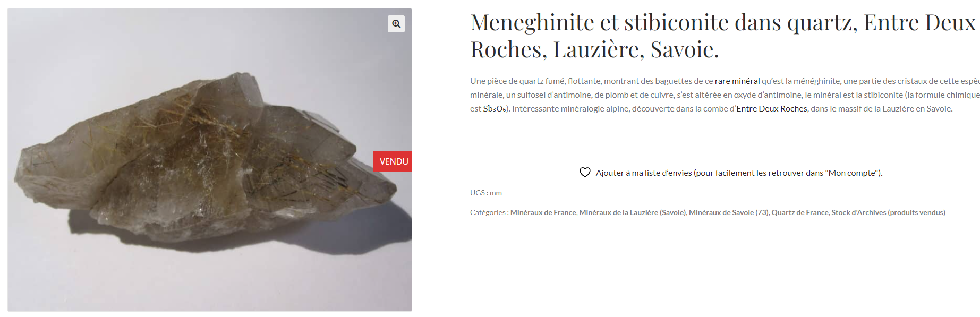Viewport: 980px width, 317px height.
Task: Click the red VENDU badge
Action: point(393,161)
